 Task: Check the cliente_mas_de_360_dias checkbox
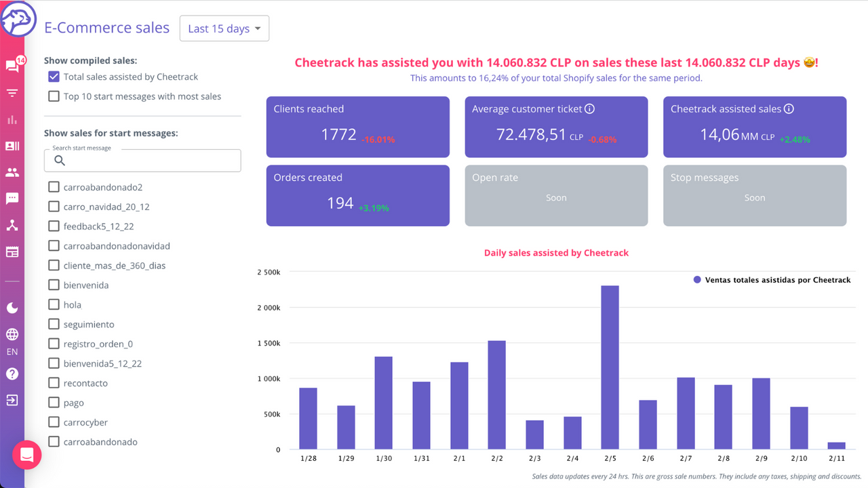click(54, 266)
